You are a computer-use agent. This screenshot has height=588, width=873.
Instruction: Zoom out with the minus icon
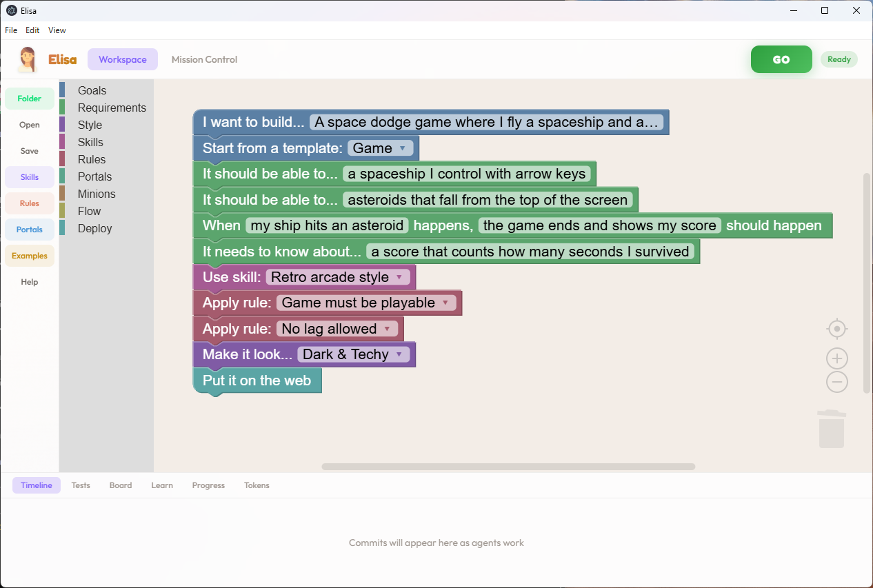pos(836,382)
